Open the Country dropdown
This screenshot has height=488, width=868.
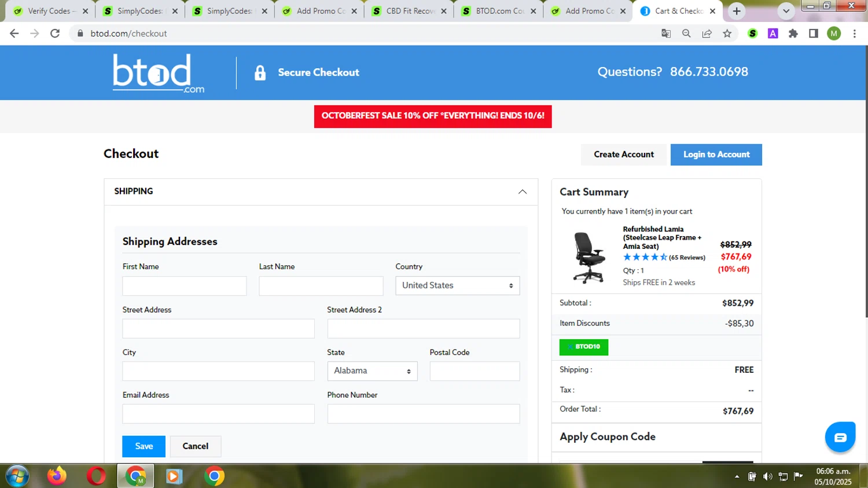[458, 285]
